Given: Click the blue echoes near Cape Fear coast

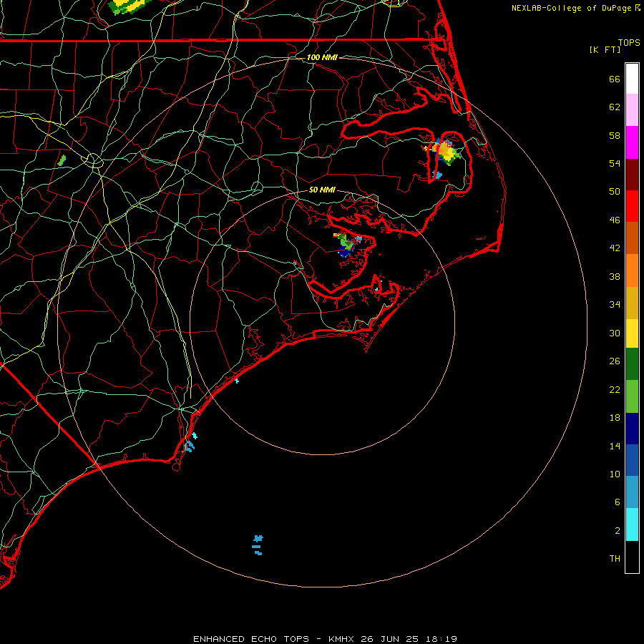Looking at the screenshot, I should point(190,443).
